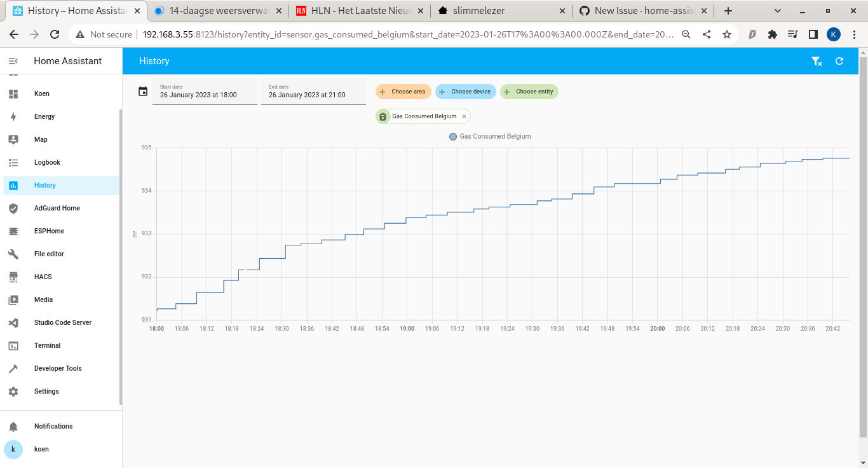The height and width of the screenshot is (468, 868).
Task: Refresh the history data via refresh icon
Action: click(839, 60)
